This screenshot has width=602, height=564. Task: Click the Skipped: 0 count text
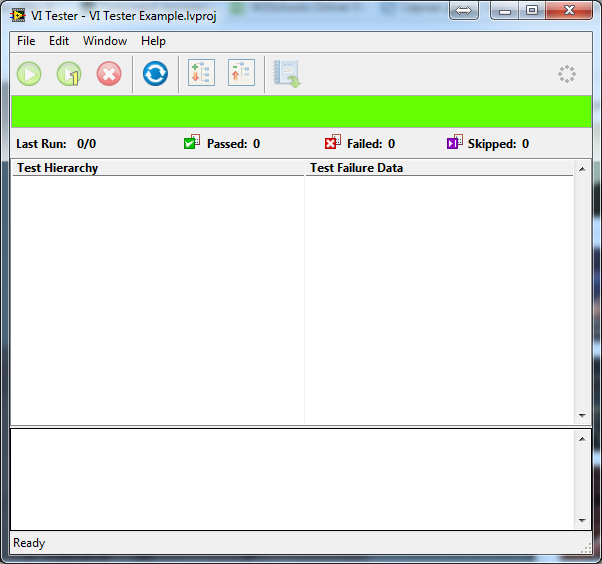click(498, 144)
